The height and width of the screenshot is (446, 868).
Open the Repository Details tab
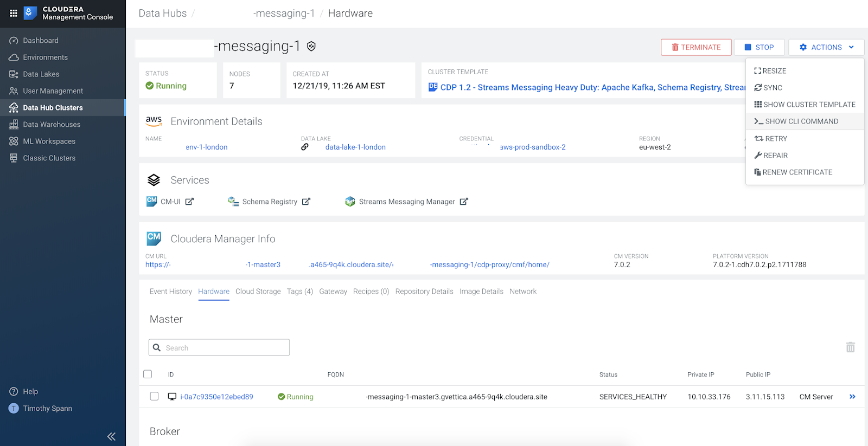pyautogui.click(x=424, y=292)
